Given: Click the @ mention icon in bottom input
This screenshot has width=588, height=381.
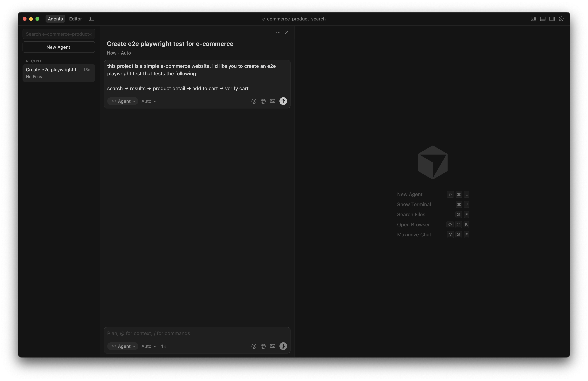Looking at the screenshot, I should (x=254, y=346).
